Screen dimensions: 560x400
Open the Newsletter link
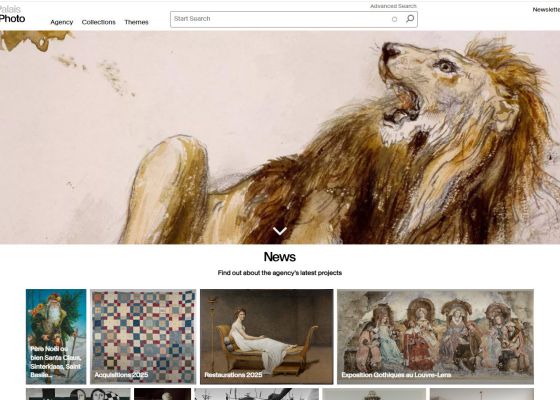pos(546,10)
